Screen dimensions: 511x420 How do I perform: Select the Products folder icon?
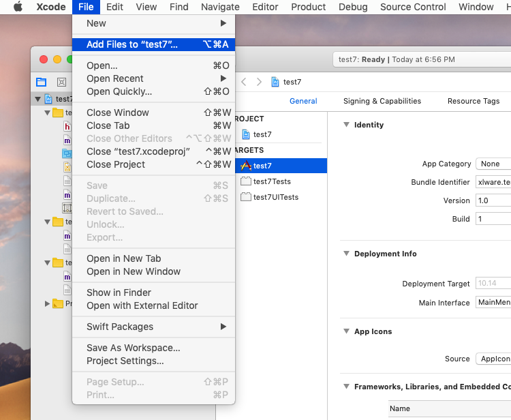pos(58,303)
